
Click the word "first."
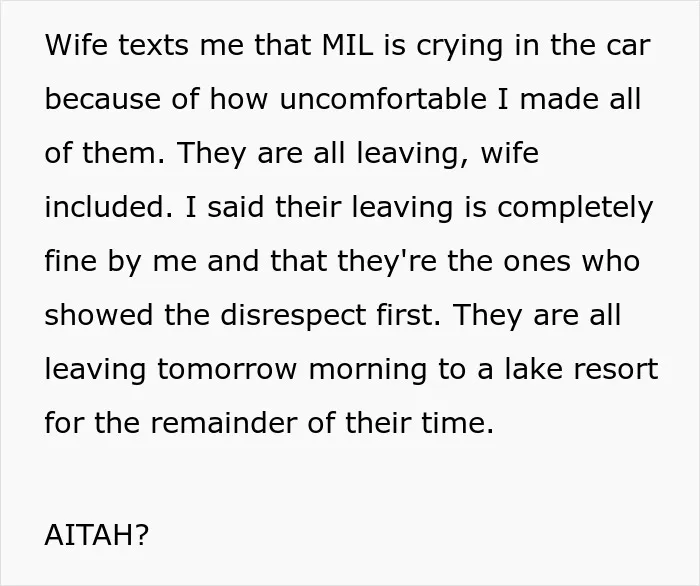(x=408, y=314)
